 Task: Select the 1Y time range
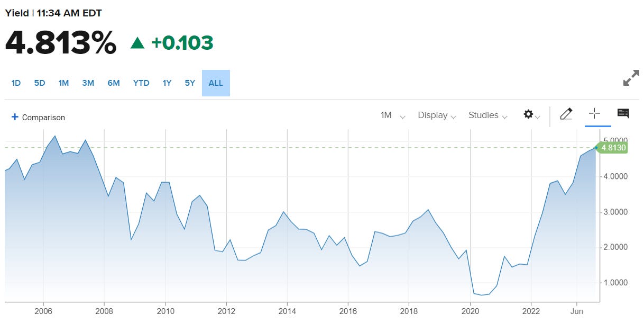[167, 83]
